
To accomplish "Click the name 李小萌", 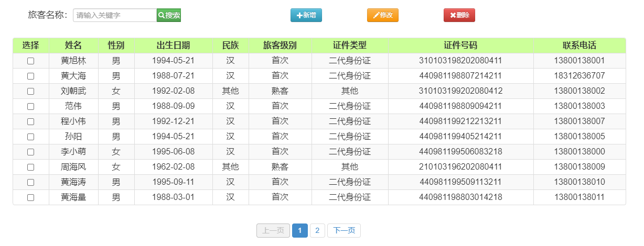I will 73,152.
